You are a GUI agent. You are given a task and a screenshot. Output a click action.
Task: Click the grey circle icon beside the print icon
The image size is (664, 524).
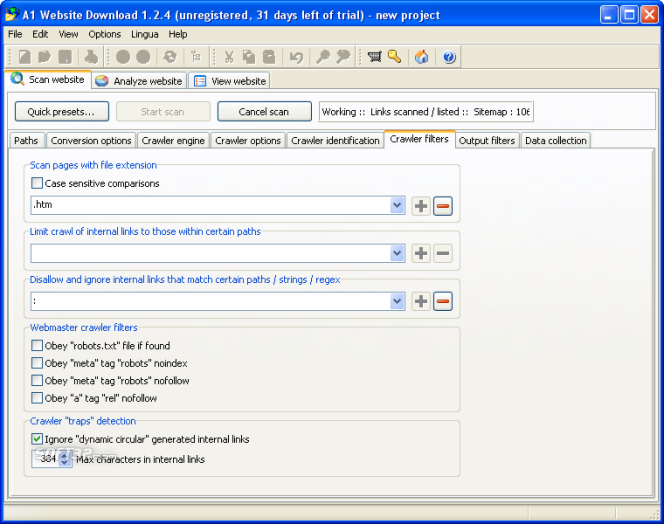click(x=123, y=56)
